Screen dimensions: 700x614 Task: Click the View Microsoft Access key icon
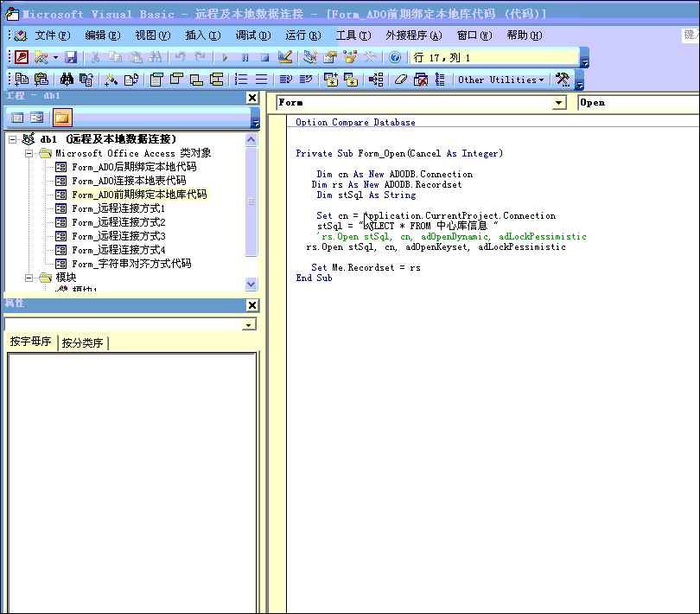(22, 57)
